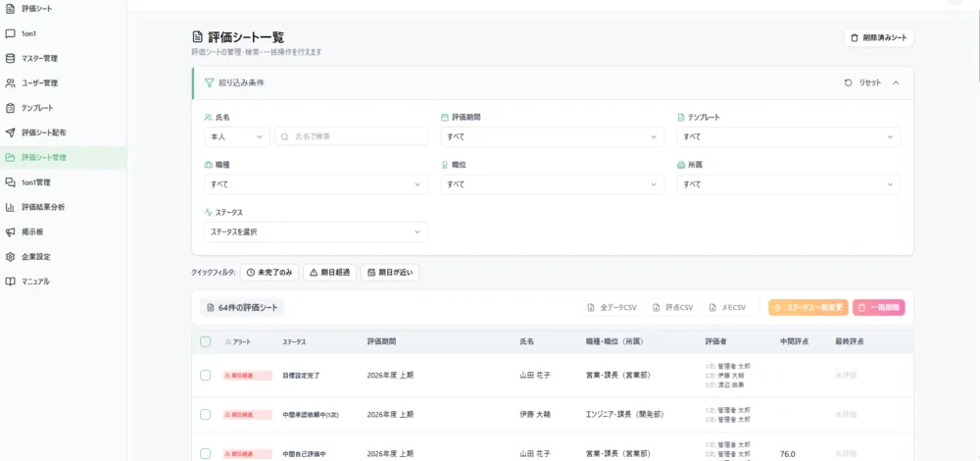This screenshot has height=461, width=980.
Task: Open 企業設定 in the sidebar
Action: (63, 256)
